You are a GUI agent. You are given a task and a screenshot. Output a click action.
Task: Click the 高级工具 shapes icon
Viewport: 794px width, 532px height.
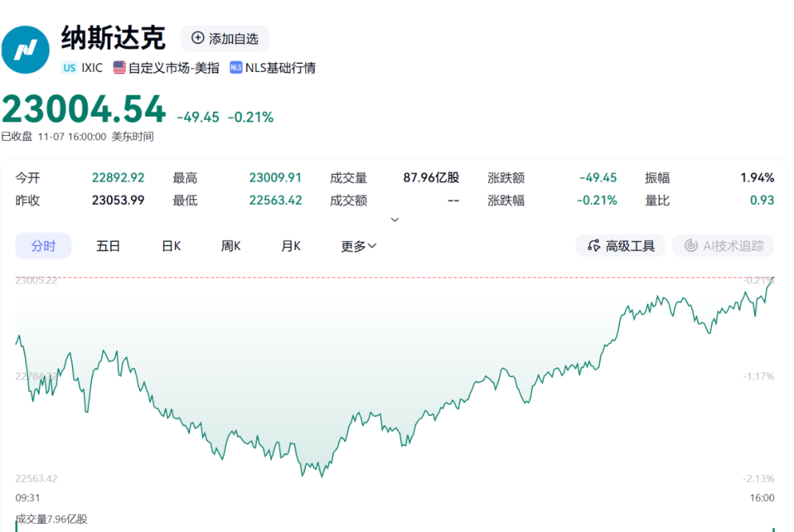tap(593, 246)
